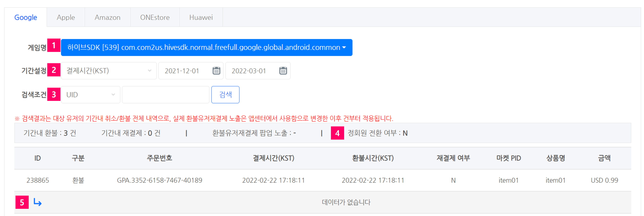
Task: Click the 검색 search button
Action: point(225,95)
